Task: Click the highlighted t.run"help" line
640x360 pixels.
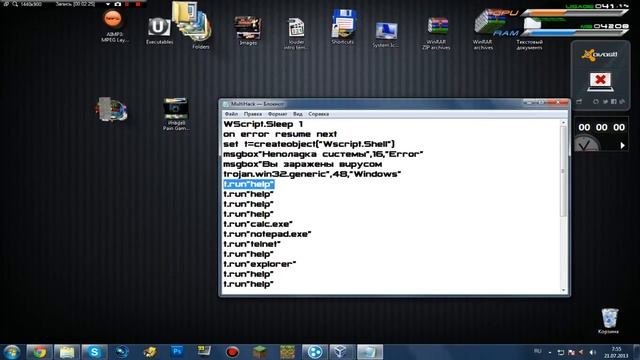Action: click(x=249, y=184)
